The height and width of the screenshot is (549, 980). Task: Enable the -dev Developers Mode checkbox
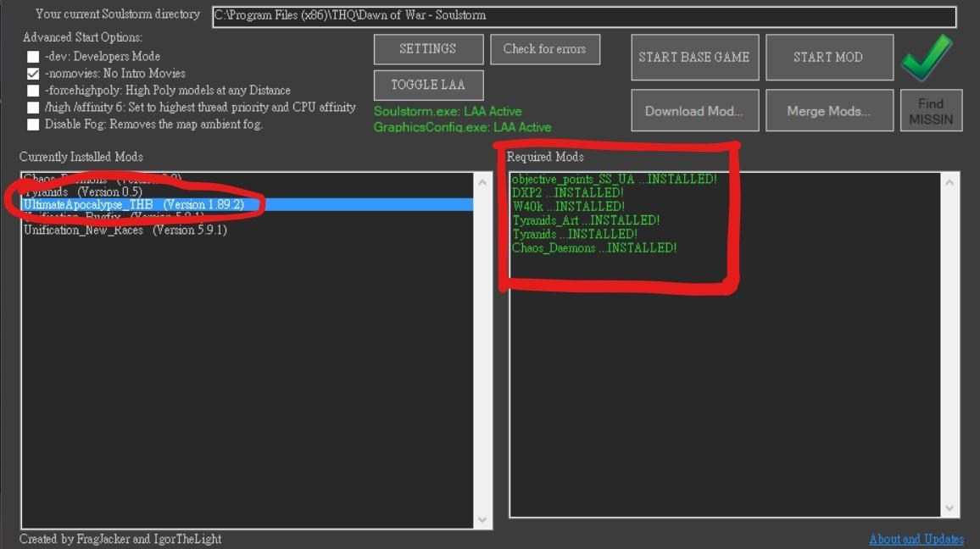[x=33, y=57]
